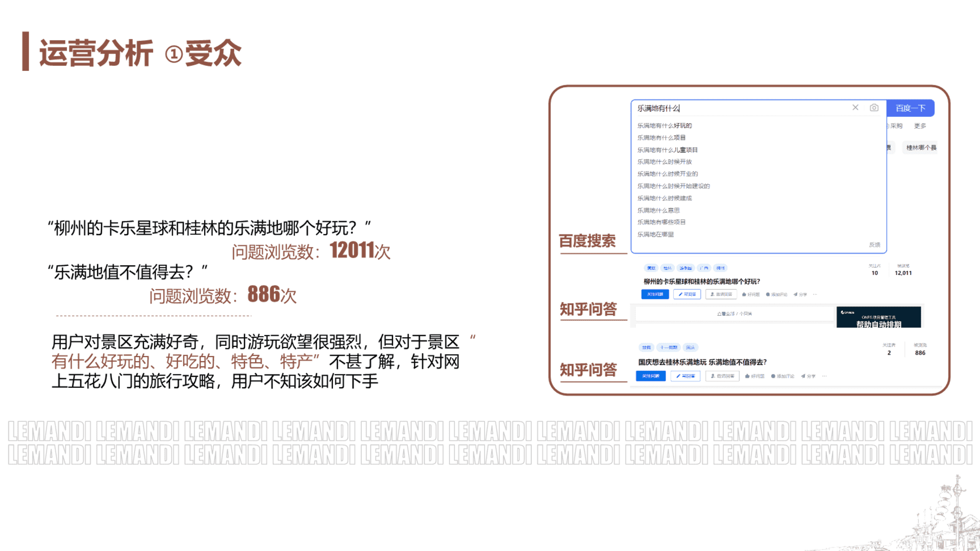Click 分享 share icon on 柳州卡乐星球 question
This screenshot has height=551, width=980.
[795, 294]
